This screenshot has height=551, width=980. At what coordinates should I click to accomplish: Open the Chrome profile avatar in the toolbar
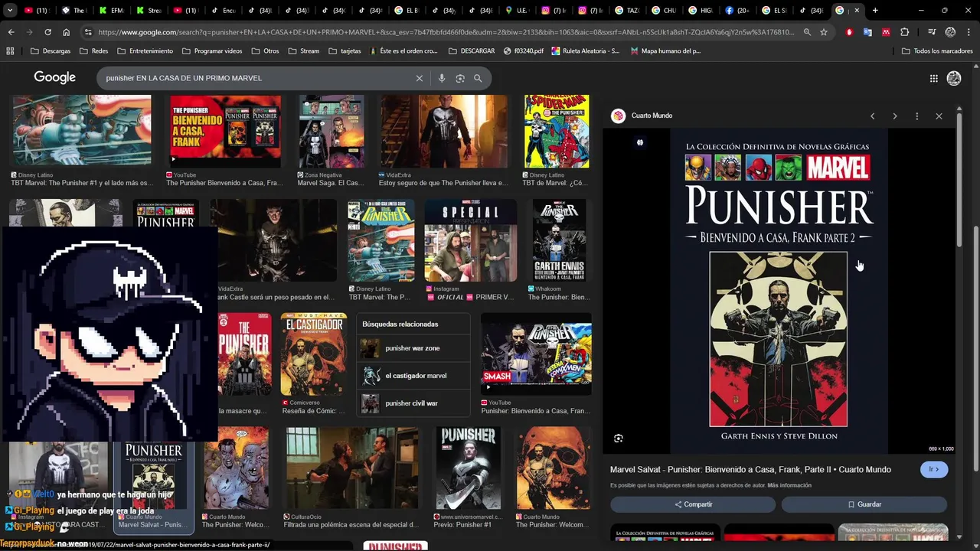coord(950,32)
